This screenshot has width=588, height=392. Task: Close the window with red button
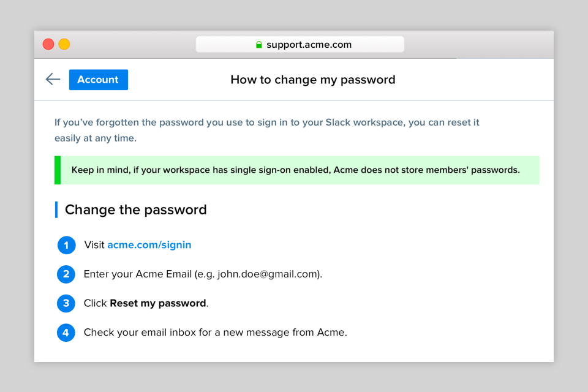coord(48,44)
